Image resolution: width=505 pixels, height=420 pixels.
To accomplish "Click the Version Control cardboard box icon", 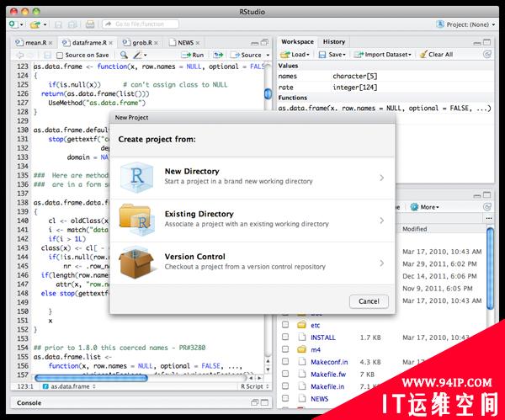I will point(136,263).
